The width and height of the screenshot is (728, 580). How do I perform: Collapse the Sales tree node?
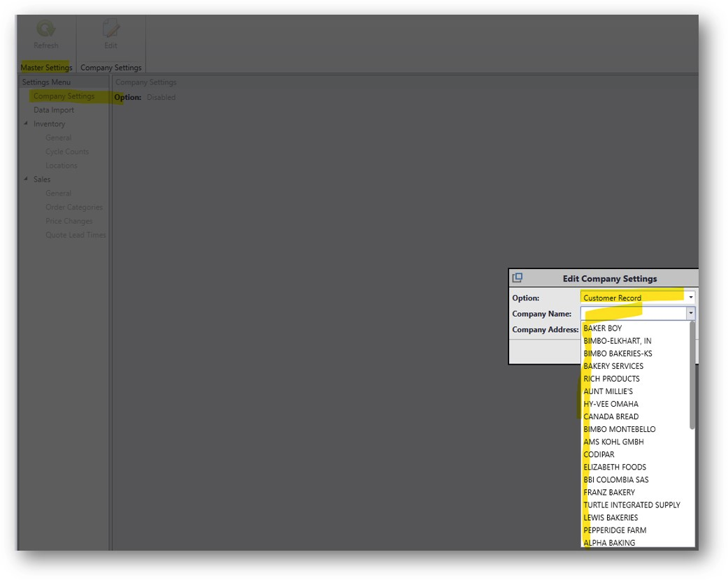pyautogui.click(x=27, y=179)
